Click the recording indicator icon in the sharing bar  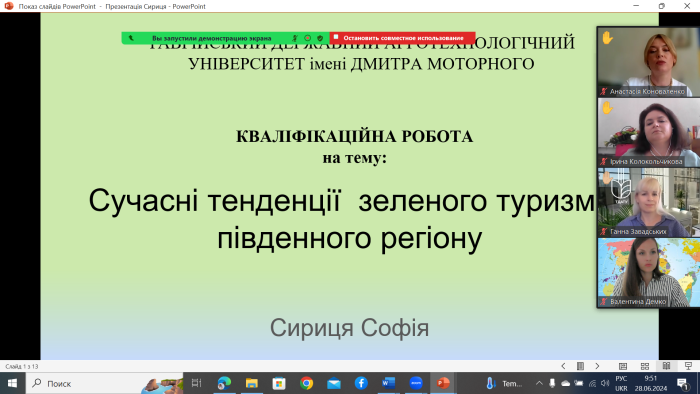(x=308, y=38)
